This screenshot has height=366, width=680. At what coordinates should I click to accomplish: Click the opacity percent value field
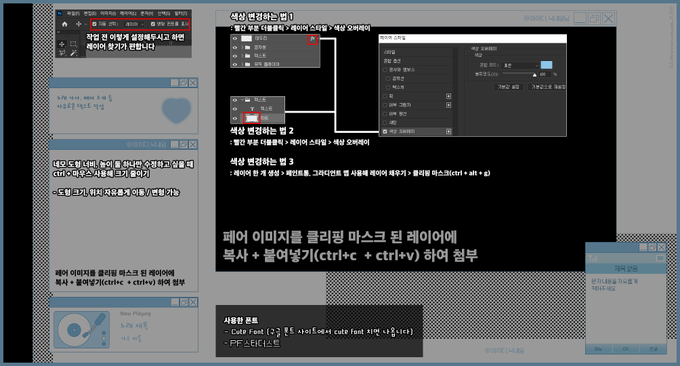(545, 74)
